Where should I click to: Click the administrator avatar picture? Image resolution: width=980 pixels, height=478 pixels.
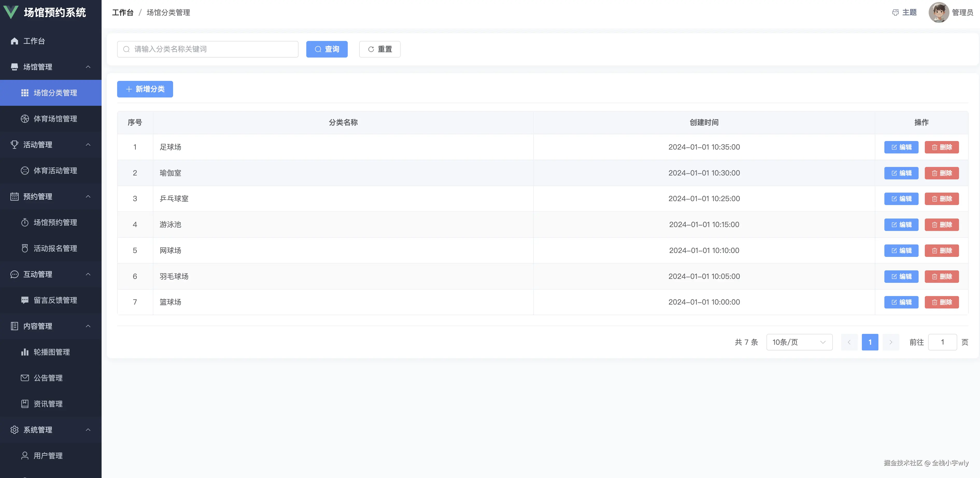938,12
